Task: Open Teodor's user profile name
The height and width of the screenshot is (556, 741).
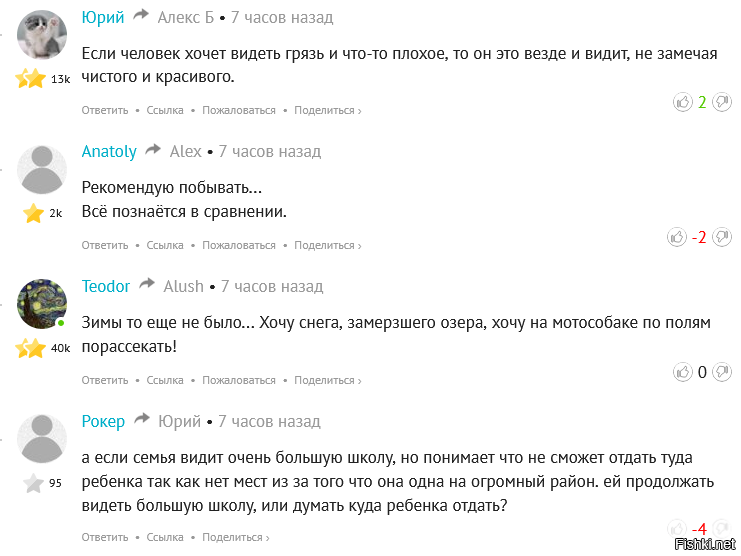Action: [x=106, y=287]
